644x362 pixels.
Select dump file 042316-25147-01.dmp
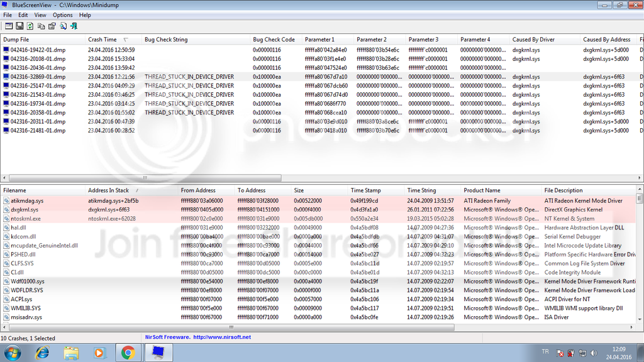[x=38, y=85]
